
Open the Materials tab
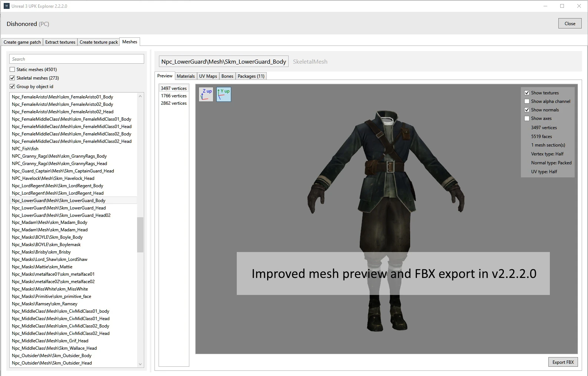[x=186, y=76]
